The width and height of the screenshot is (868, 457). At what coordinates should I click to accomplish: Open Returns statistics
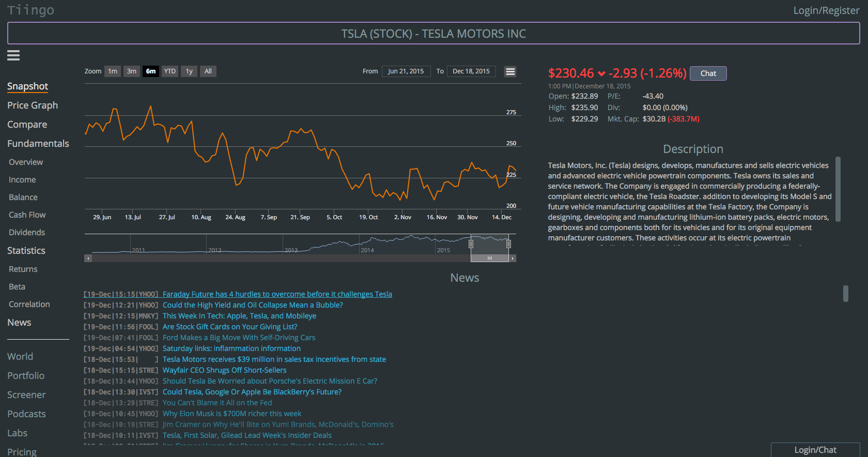23,269
